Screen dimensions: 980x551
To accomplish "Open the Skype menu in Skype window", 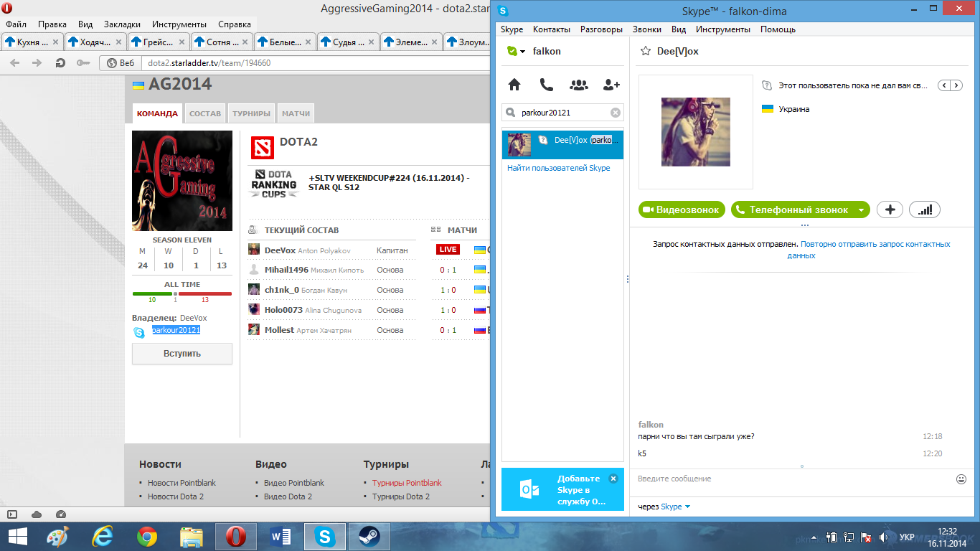I will coord(512,29).
